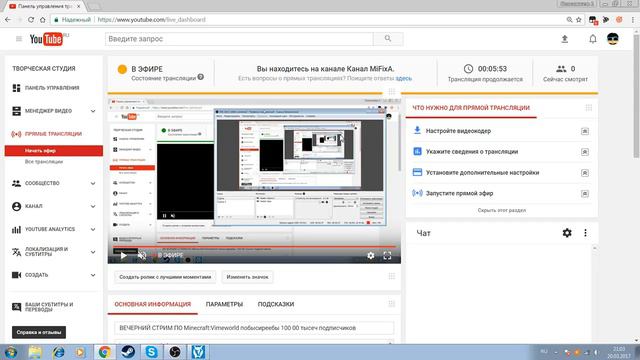Viewport: 640px width, 360px height.
Task: Expand Локализация и субтитры chevron
Action: click(x=93, y=252)
